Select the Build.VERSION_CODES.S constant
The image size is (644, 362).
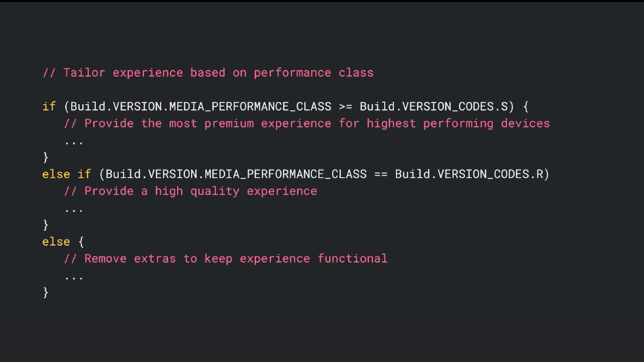pos(434,107)
